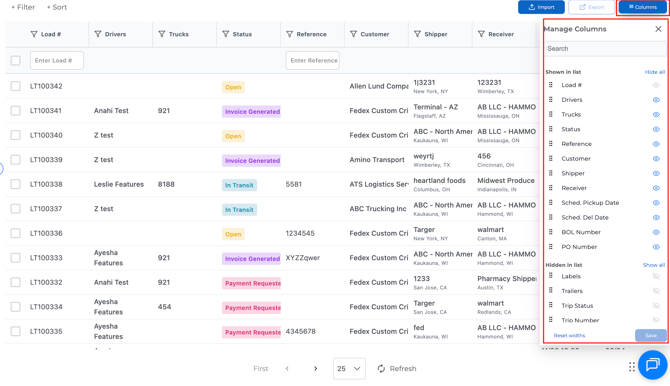
Task: Go to previous page arrow
Action: 287,368
